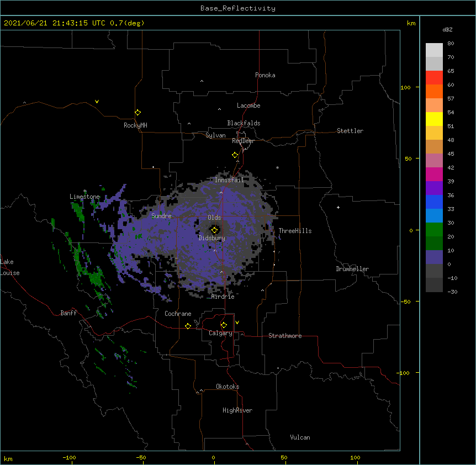Click the Cochrane town label
The height and width of the screenshot is (465, 476).
[178, 314]
